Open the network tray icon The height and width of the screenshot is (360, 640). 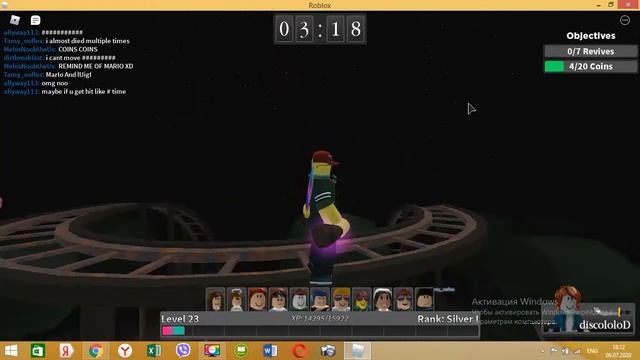[x=577, y=351]
